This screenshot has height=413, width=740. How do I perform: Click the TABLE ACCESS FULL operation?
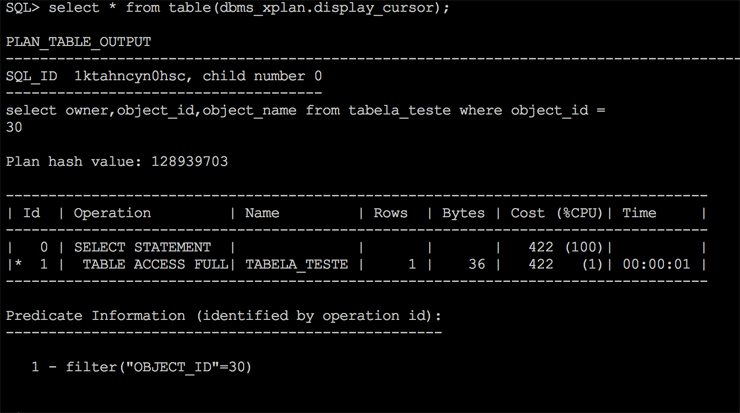(155, 264)
